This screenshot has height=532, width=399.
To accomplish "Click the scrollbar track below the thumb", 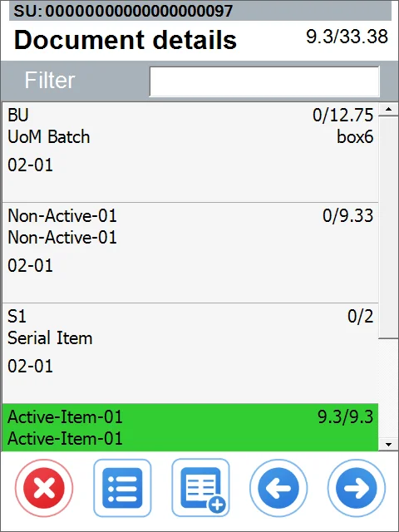I will pos(388,388).
